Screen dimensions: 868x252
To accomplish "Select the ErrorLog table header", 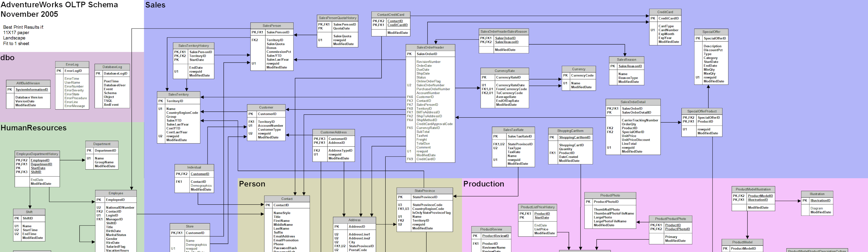I will point(72,64).
